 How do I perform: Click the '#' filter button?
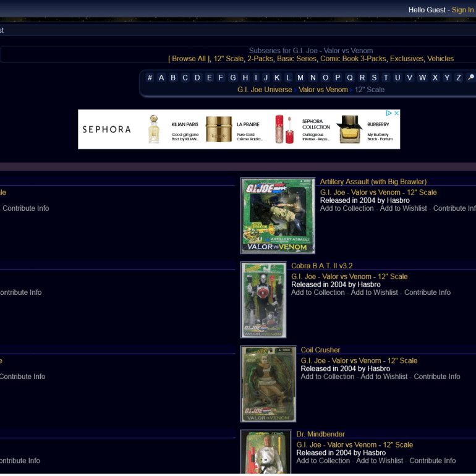(150, 77)
